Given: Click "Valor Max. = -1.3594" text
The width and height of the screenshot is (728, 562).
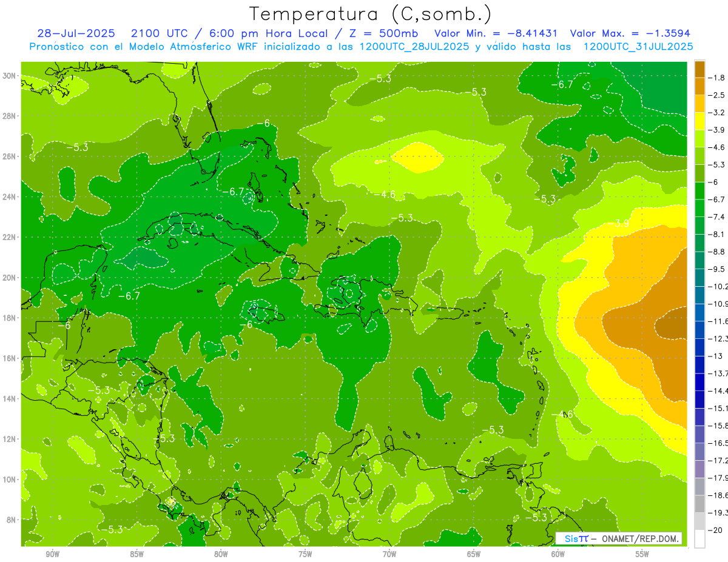Looking at the screenshot, I should click(631, 33).
